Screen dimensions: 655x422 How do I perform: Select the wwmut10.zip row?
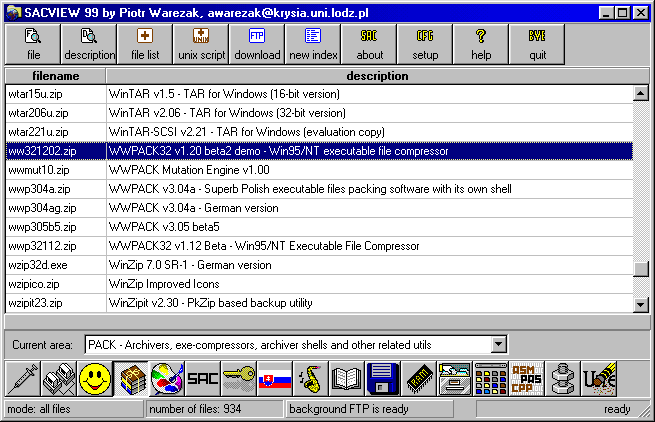pyautogui.click(x=320, y=170)
